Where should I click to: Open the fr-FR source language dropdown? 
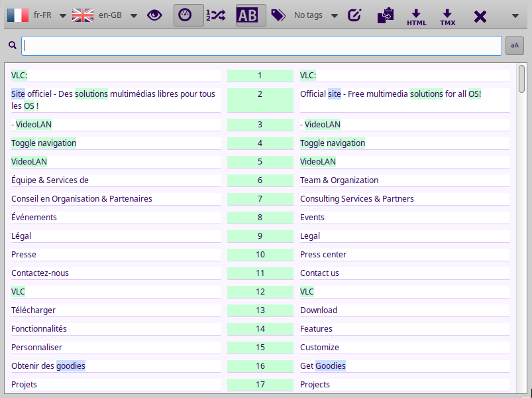63,16
